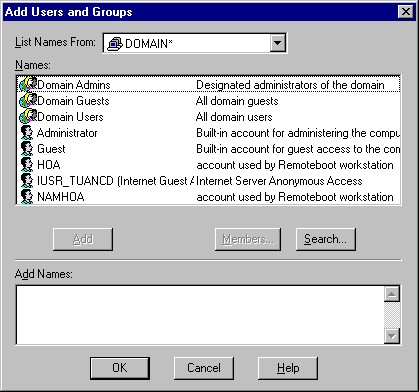
Task: Click 'Internet Server Anonymous Access' description
Action: (x=279, y=181)
